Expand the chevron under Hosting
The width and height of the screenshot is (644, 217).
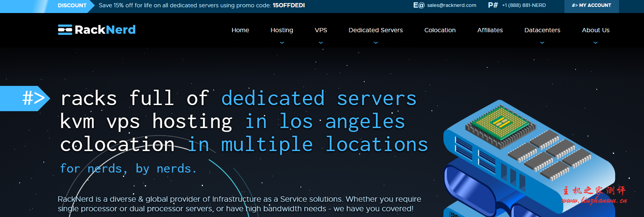coord(282,43)
